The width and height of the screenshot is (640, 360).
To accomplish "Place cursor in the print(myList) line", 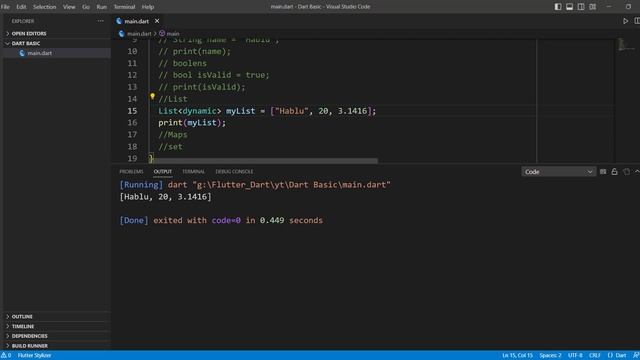I will 192,123.
